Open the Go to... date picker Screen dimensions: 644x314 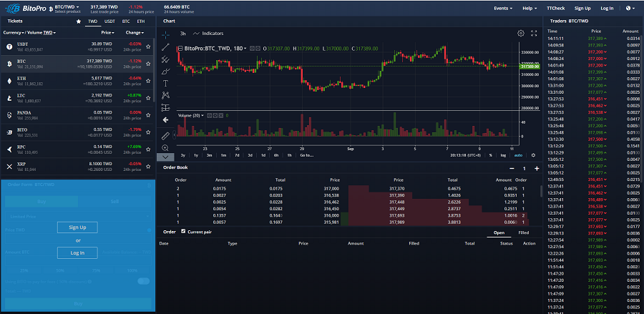[306, 155]
